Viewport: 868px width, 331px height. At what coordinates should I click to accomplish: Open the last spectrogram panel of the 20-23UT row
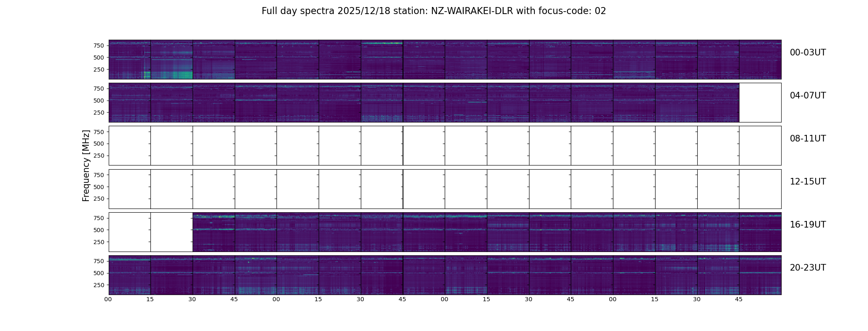760,275
